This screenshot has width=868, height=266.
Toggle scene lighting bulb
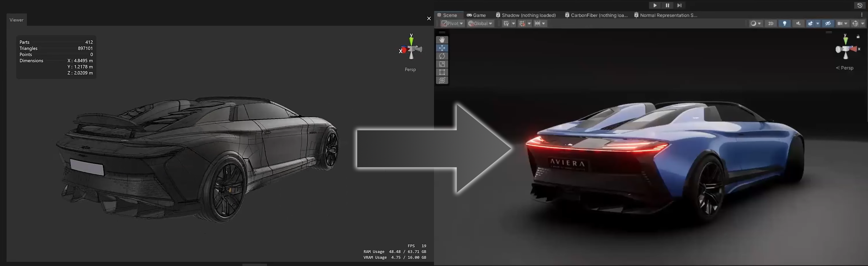(784, 23)
